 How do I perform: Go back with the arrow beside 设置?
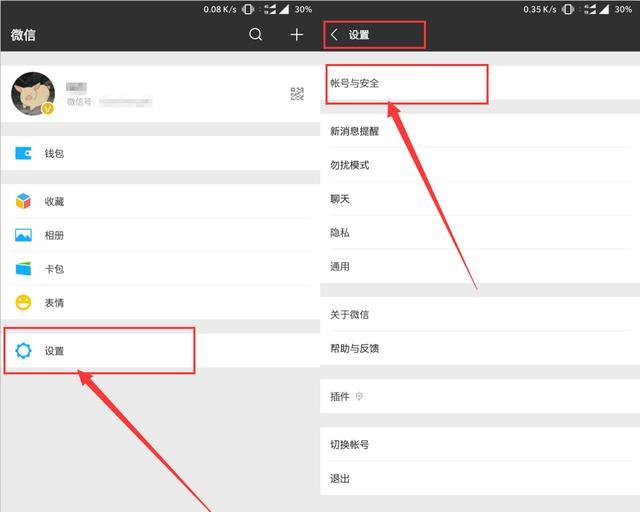tap(334, 35)
